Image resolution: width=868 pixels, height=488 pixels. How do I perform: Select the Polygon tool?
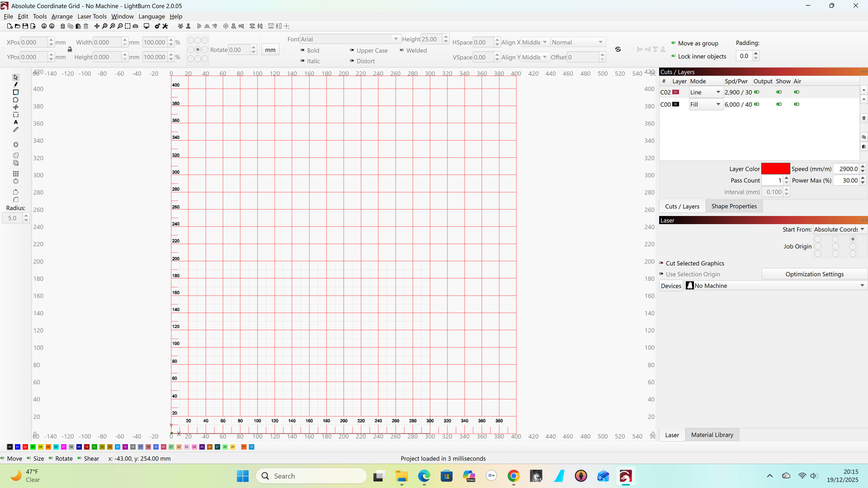pyautogui.click(x=16, y=100)
